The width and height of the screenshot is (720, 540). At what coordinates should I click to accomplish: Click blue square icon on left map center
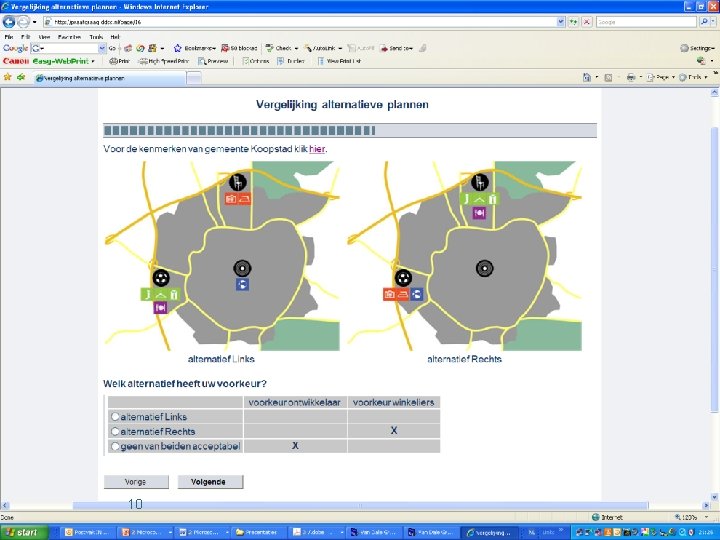(x=242, y=284)
